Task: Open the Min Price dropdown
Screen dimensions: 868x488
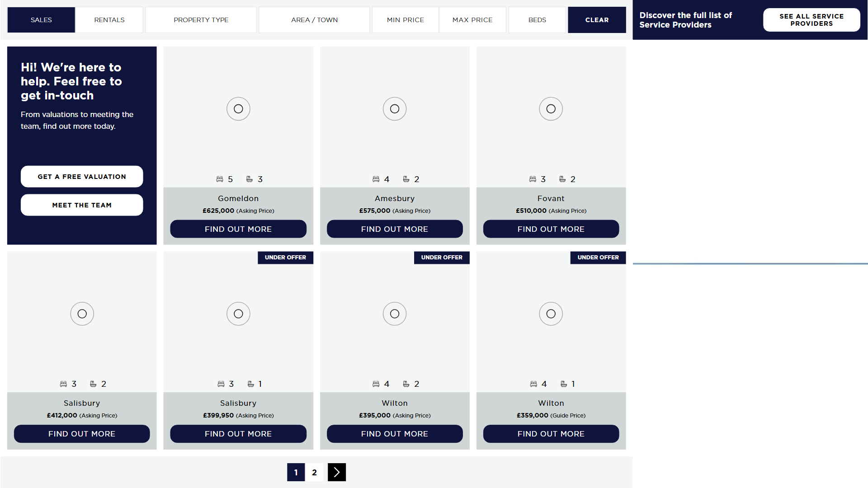Action: 405,20
